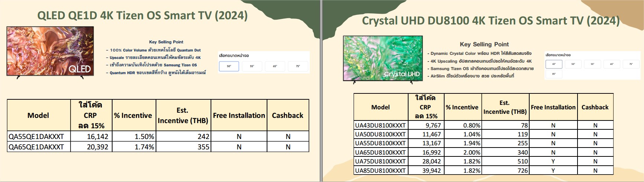
Task: Click the 1.50% incentive cell
Action: (x=134, y=136)
